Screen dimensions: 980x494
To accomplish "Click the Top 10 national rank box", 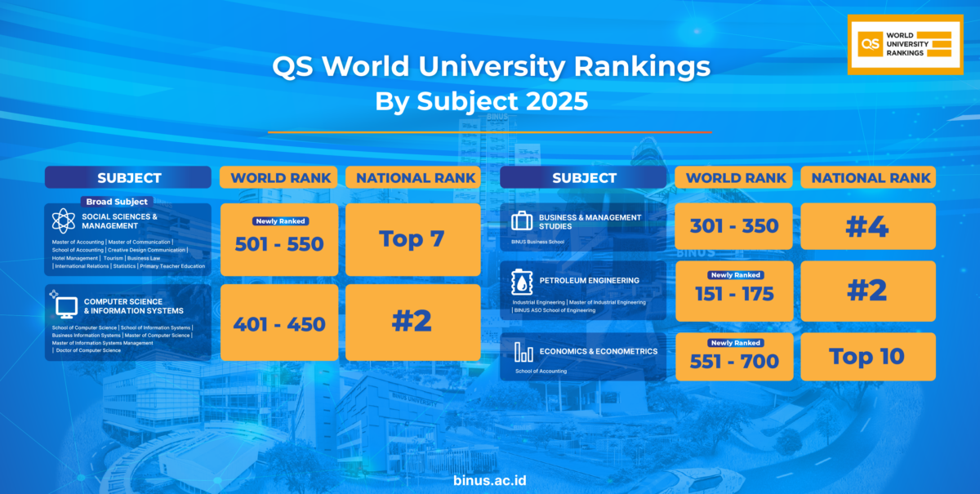I will coord(867,357).
